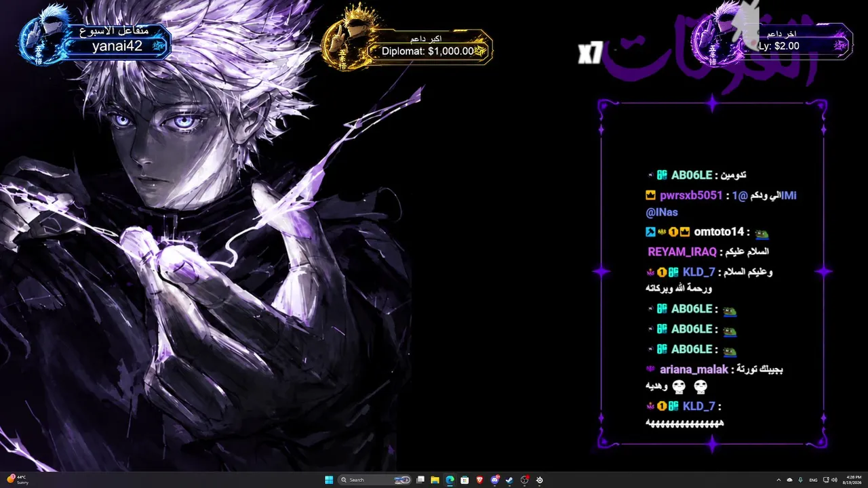Image resolution: width=868 pixels, height=488 pixels.
Task: Click the microphone tray icon
Action: click(x=800, y=480)
